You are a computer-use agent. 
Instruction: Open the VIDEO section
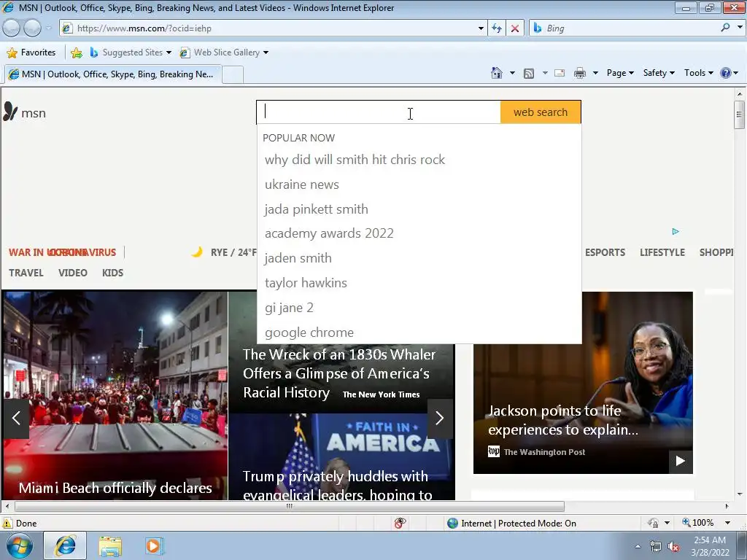(73, 273)
